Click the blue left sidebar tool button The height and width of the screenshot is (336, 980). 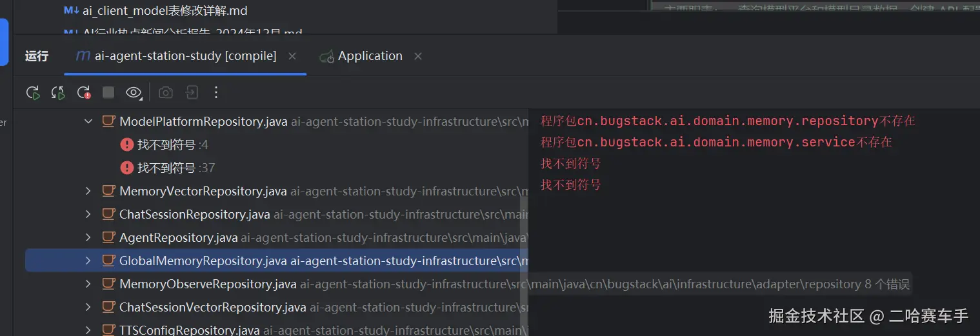pos(4,42)
